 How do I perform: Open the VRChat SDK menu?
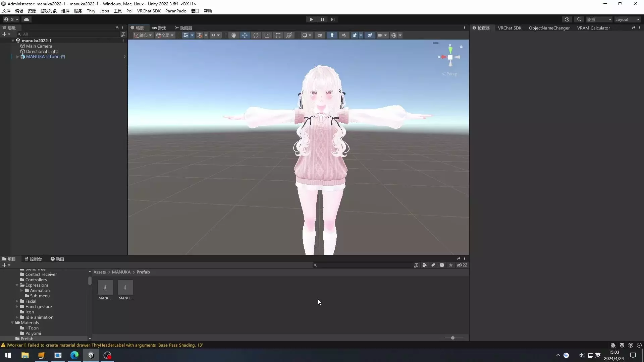coord(149,11)
